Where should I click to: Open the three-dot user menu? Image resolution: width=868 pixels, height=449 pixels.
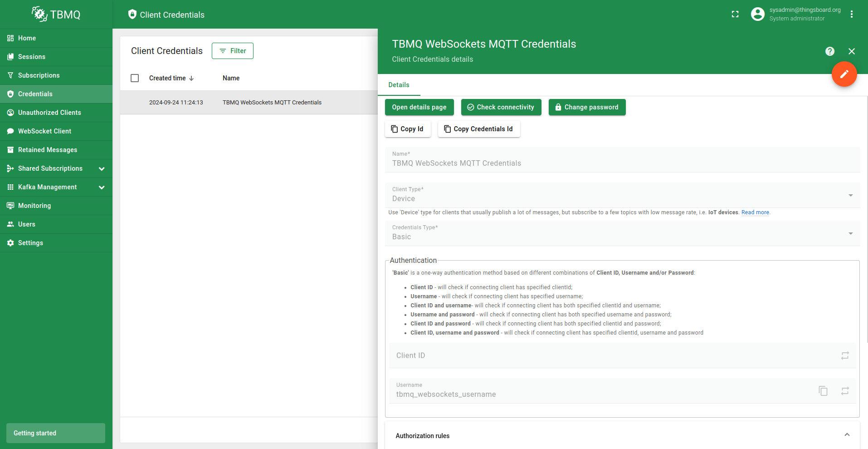[851, 15]
